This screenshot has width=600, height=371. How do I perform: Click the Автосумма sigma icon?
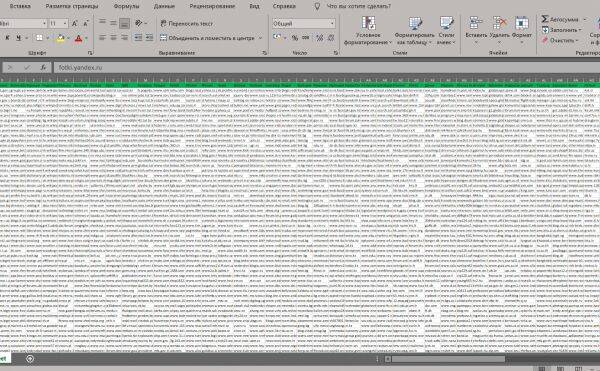[x=545, y=19]
